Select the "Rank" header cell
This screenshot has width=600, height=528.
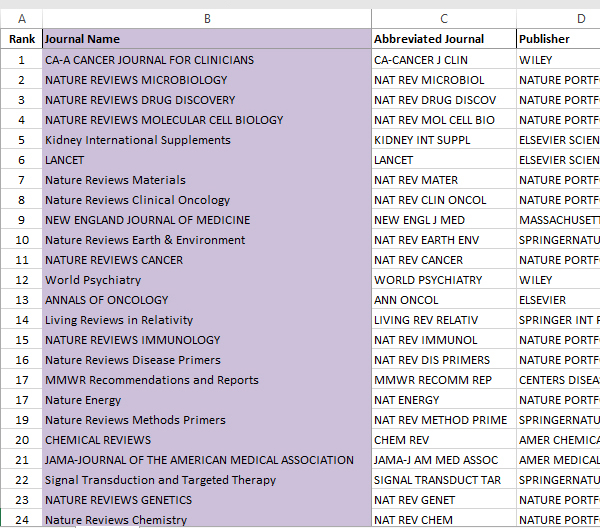pyautogui.click(x=21, y=39)
